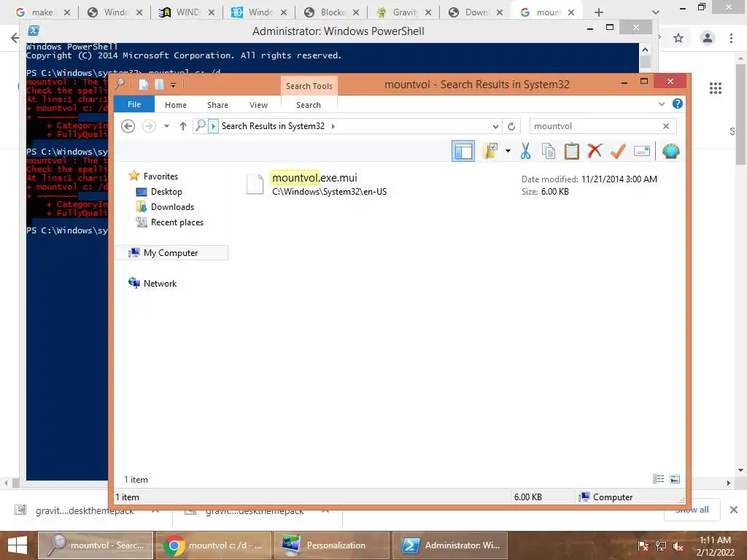Click quick access New folder icon
This screenshot has height=560, width=747.
click(159, 85)
